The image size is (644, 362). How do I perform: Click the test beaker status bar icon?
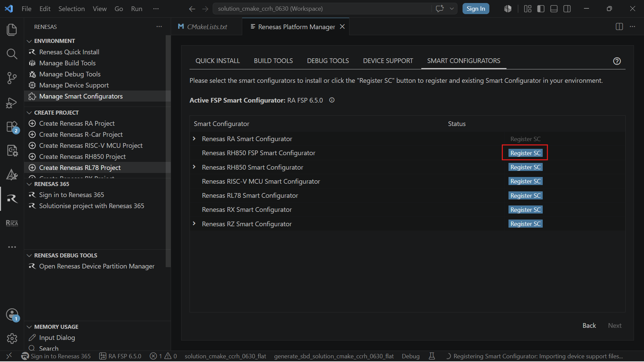click(432, 356)
